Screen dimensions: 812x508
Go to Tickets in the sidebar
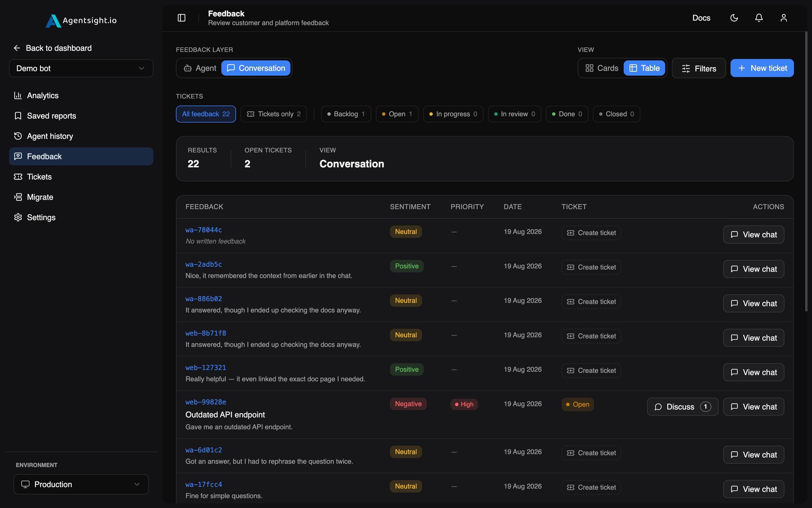coord(81,177)
